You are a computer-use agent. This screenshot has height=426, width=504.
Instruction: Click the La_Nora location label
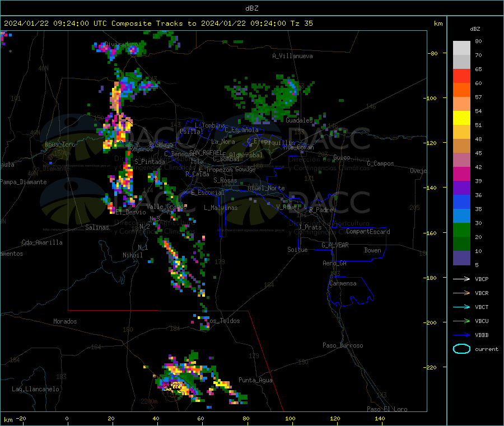(223, 142)
